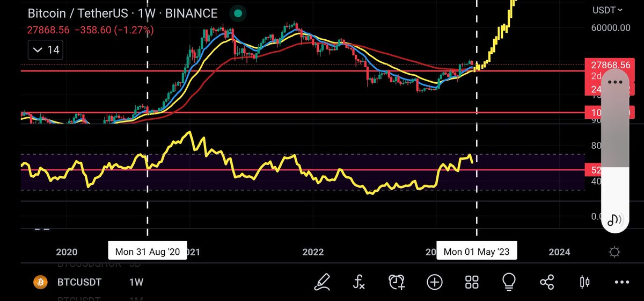Open the drawing tools pencil icon
The height and width of the screenshot is (301, 644).
point(323,281)
